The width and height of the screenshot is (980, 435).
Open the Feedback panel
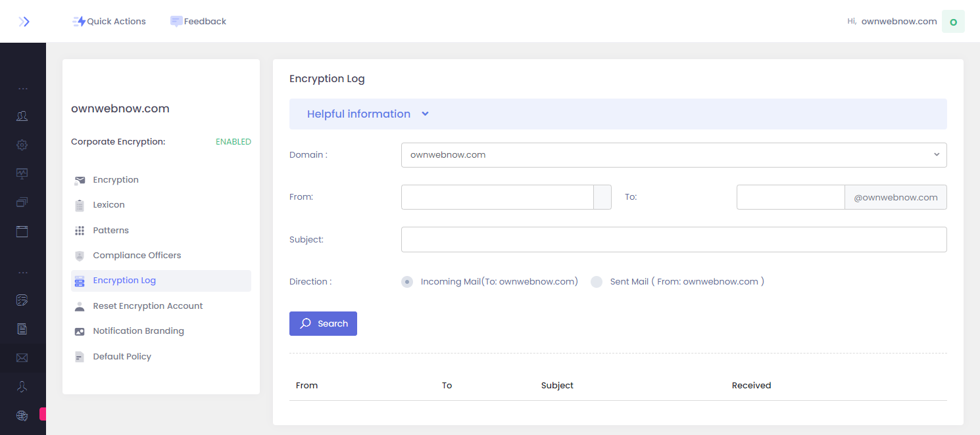[x=198, y=21]
